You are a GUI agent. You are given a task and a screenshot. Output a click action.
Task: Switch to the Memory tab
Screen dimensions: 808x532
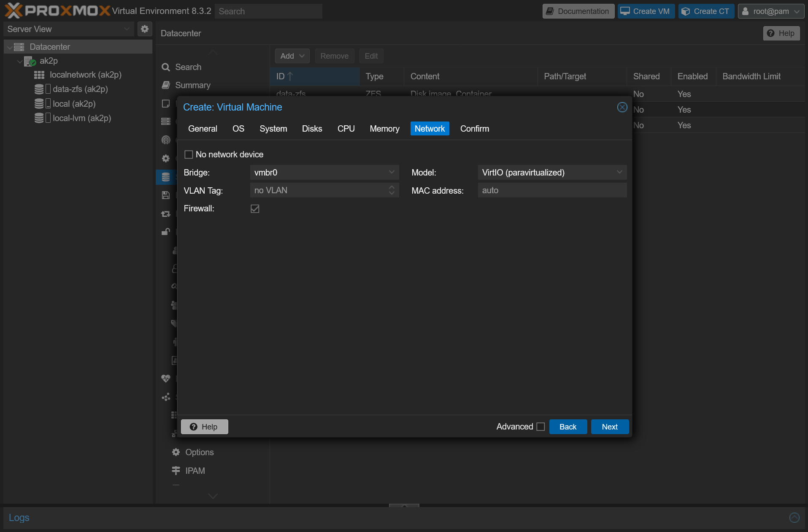(384, 129)
